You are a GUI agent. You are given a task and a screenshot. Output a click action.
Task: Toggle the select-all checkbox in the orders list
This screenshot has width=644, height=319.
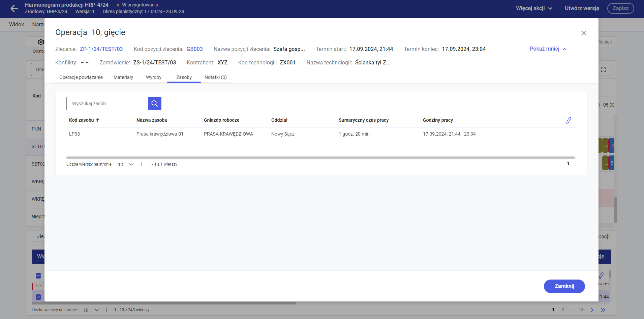coord(38,276)
